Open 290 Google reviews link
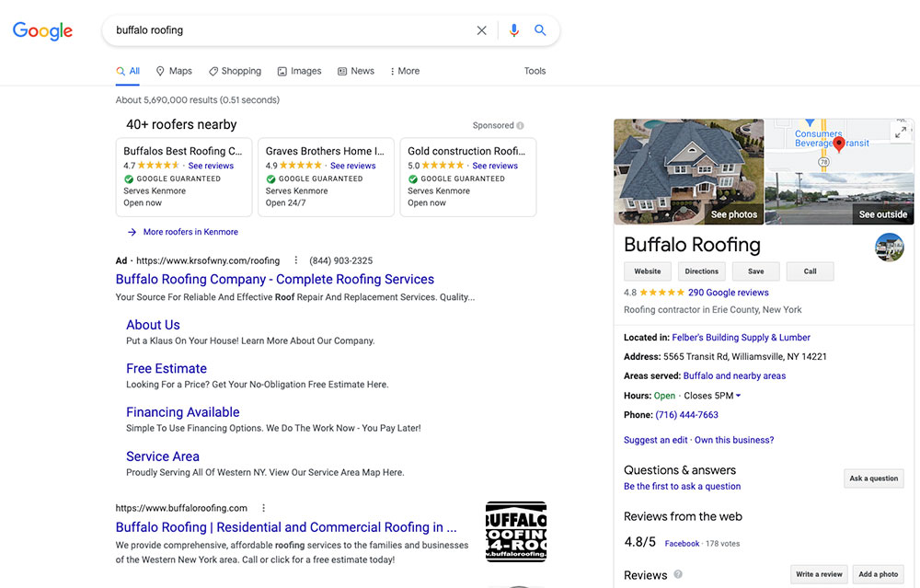The width and height of the screenshot is (920, 588). click(728, 293)
